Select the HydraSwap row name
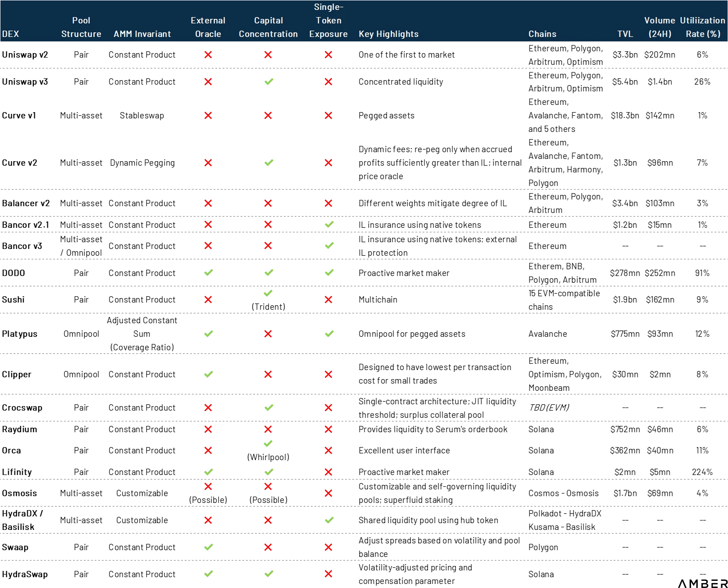This screenshot has height=588, width=728. [x=25, y=574]
